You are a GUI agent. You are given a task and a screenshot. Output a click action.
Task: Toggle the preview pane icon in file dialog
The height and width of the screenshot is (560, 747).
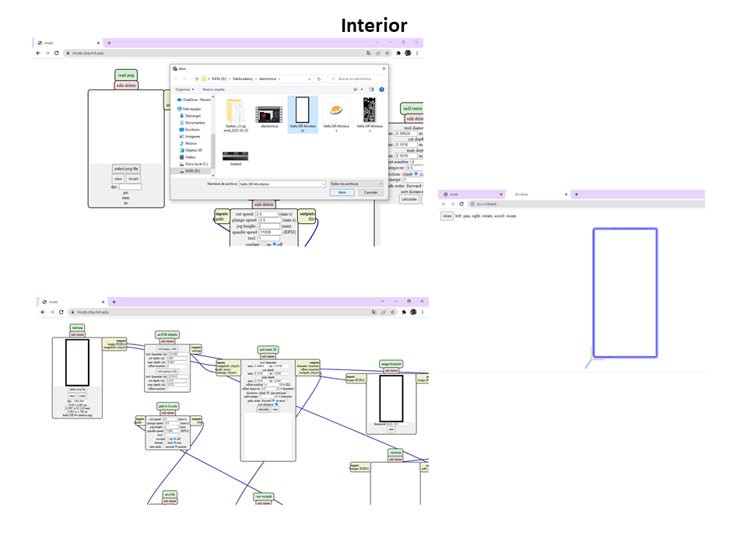(371, 89)
